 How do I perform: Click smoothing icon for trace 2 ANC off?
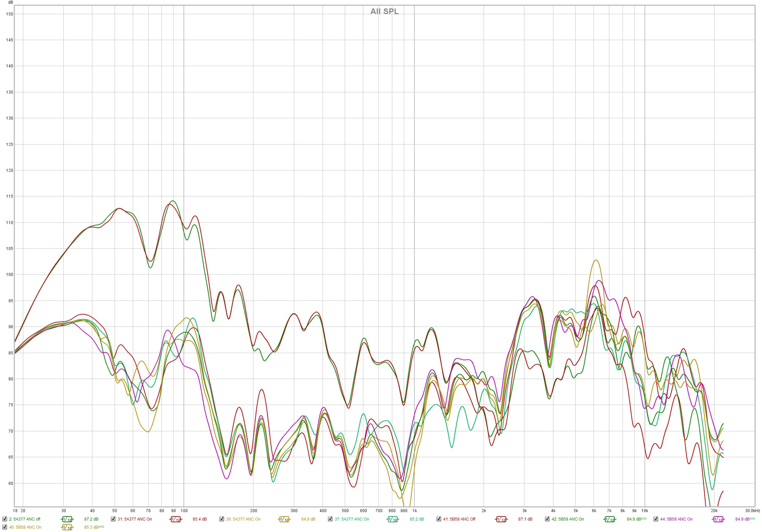67,519
